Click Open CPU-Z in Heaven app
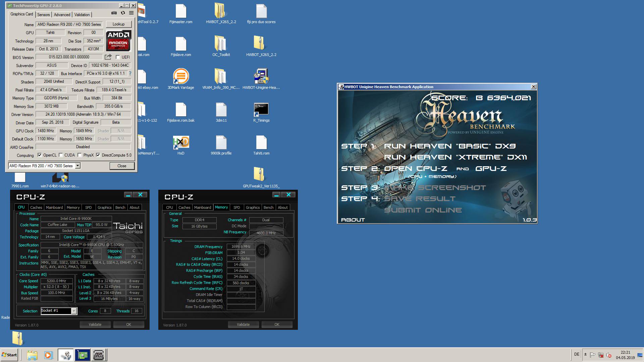The width and height of the screenshot is (644, 362). 416,169
